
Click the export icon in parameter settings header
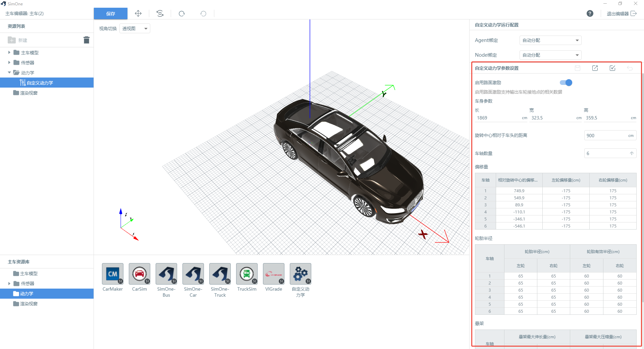595,68
